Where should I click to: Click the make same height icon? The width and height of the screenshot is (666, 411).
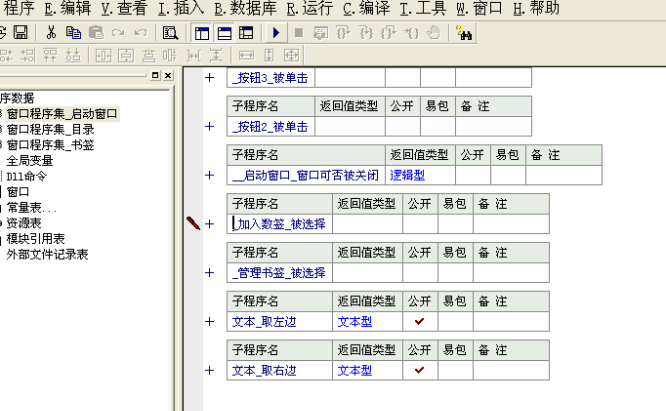click(269, 55)
